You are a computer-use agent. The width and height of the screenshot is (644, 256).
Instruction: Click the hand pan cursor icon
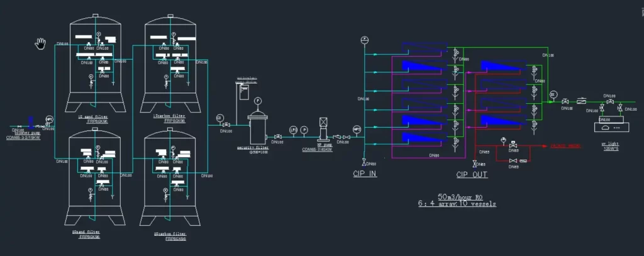point(40,43)
